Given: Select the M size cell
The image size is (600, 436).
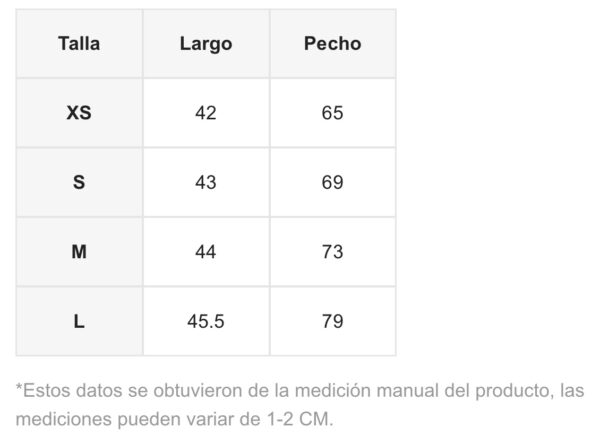Looking at the screenshot, I should (x=79, y=252).
